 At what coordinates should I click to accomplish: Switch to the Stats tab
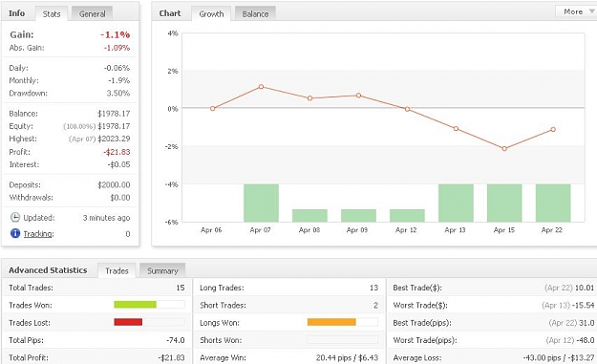tap(52, 13)
